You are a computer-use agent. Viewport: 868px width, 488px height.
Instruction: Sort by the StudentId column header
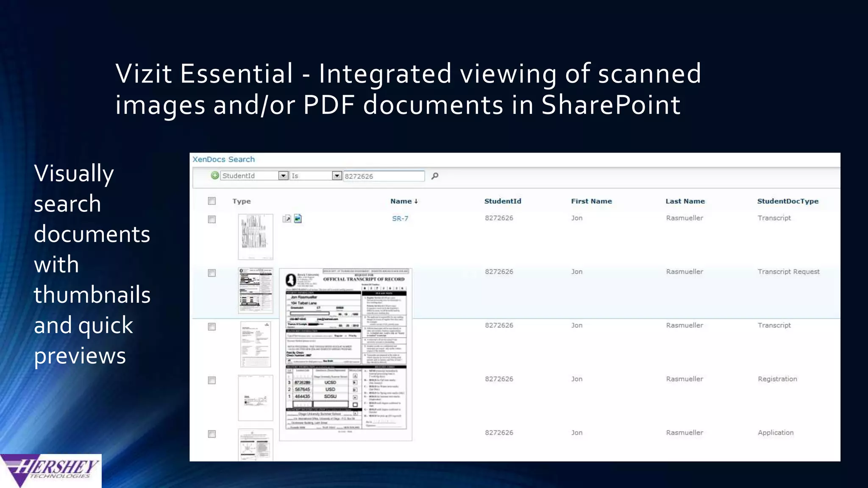(503, 201)
